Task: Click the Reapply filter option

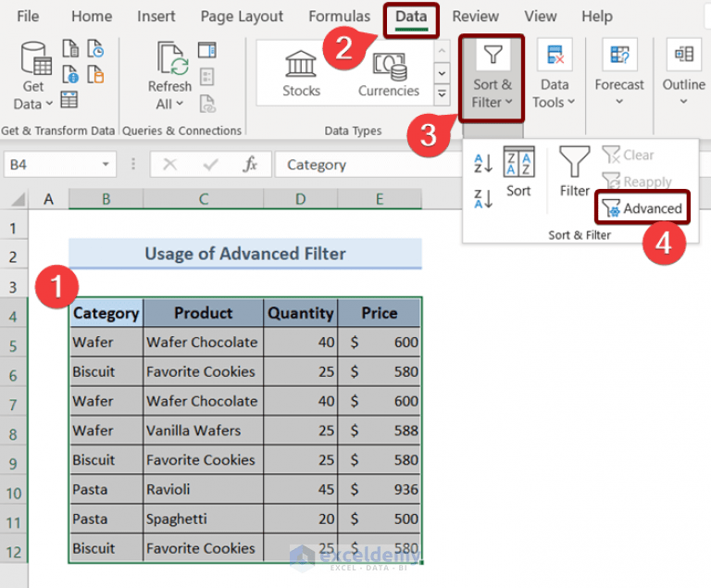Action: click(637, 181)
